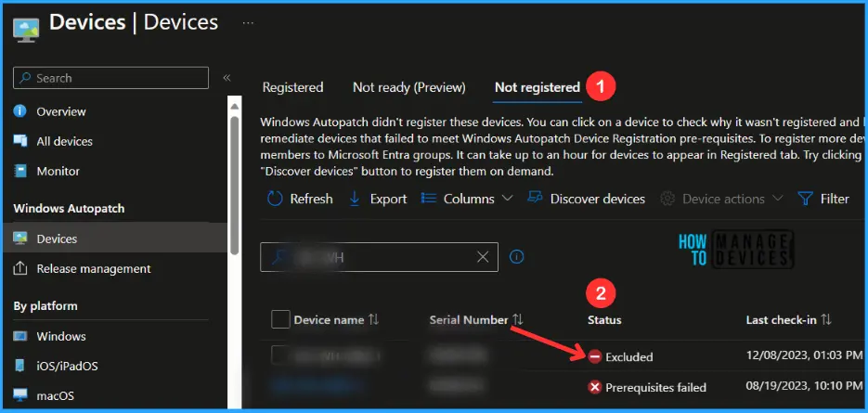Click the Status column header

point(604,320)
